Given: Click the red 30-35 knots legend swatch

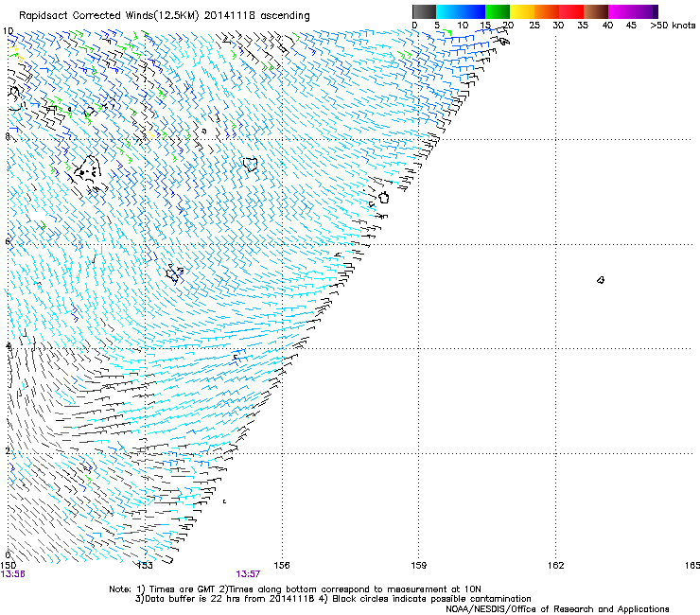Looking at the screenshot, I should (x=571, y=11).
